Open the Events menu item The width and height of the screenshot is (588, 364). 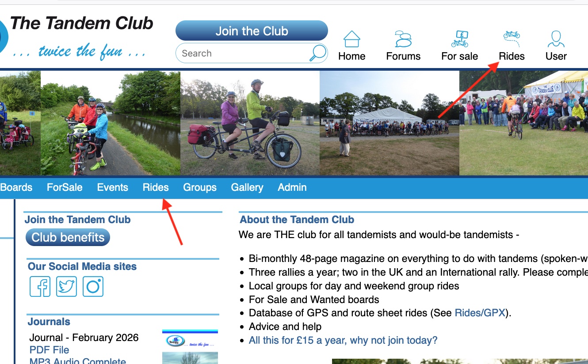113,187
